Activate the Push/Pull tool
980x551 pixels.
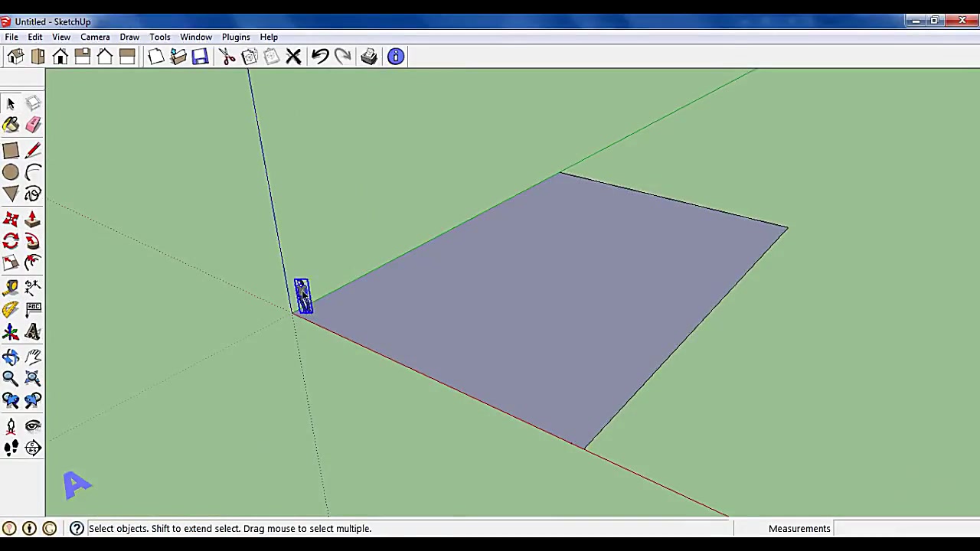tap(33, 220)
